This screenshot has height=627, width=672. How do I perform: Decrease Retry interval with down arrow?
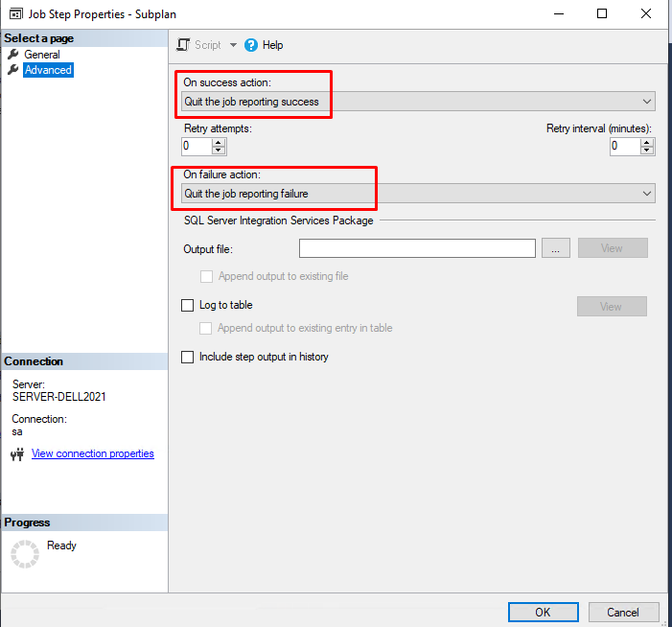click(648, 151)
